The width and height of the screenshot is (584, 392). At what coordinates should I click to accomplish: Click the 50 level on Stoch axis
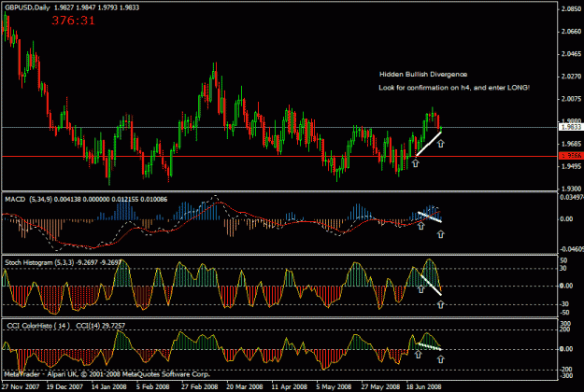click(x=563, y=260)
